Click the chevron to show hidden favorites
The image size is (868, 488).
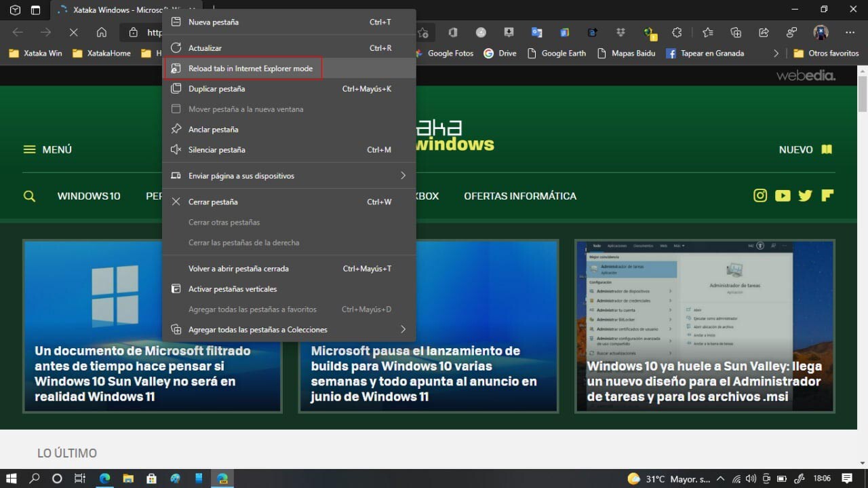pos(776,53)
